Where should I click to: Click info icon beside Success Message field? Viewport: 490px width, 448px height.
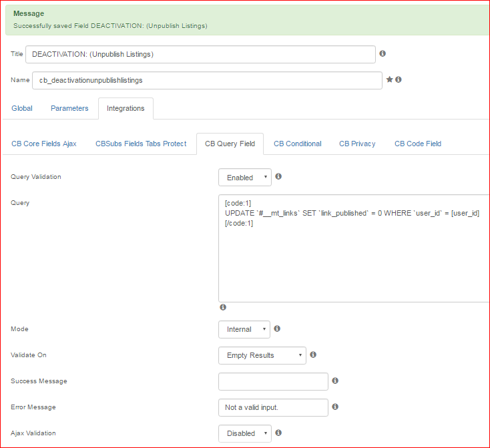335,381
